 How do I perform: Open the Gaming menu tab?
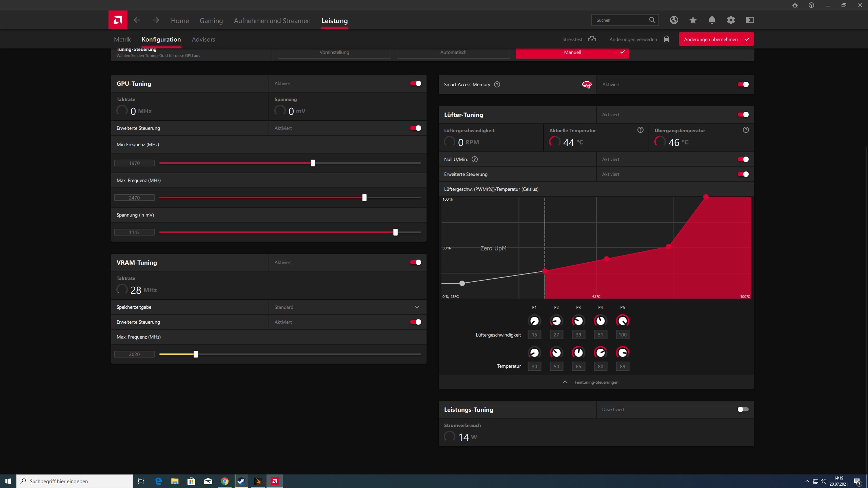(211, 21)
